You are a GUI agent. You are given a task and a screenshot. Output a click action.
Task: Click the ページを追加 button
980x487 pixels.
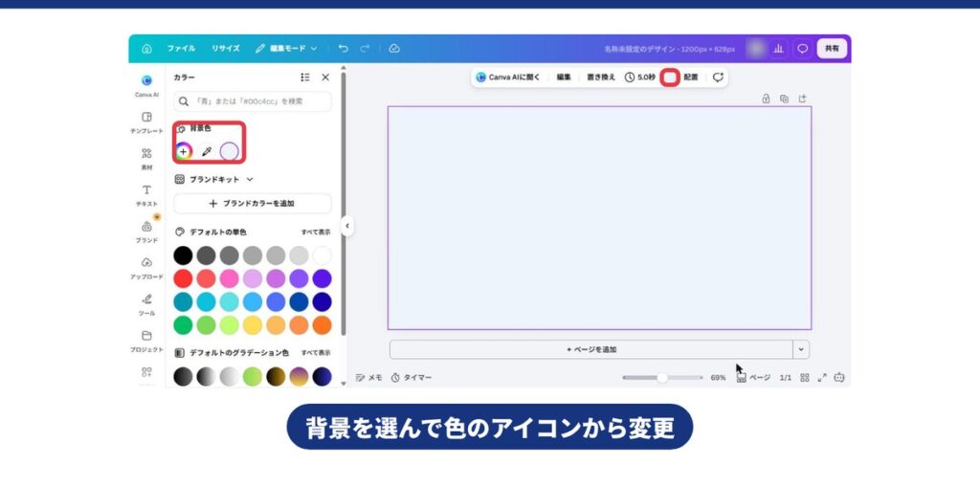pyautogui.click(x=591, y=349)
